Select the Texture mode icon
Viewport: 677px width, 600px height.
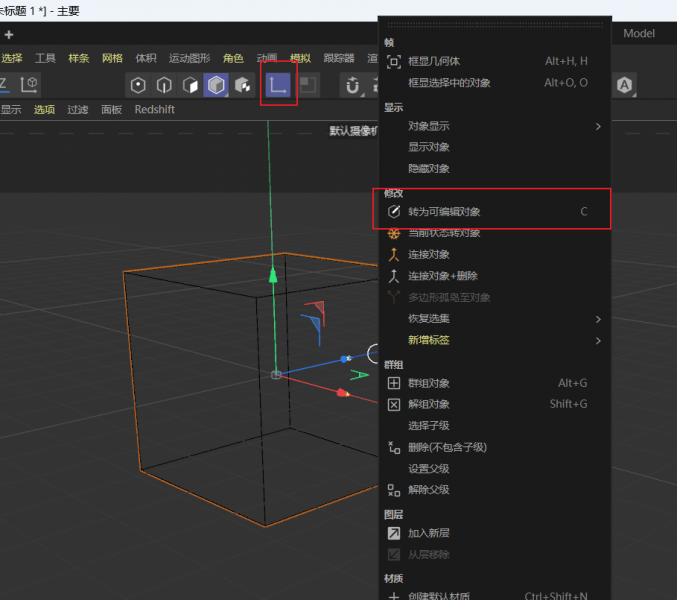(x=243, y=85)
